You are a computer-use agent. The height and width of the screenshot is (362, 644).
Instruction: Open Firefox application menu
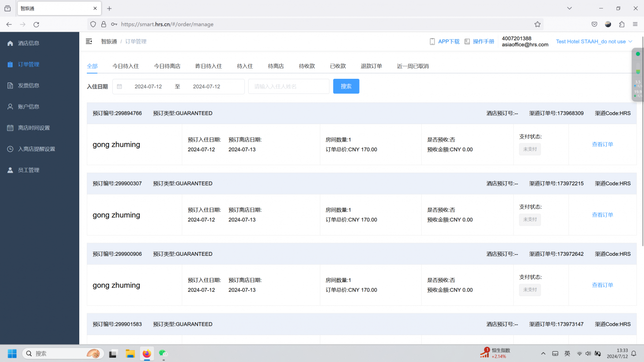(635, 24)
